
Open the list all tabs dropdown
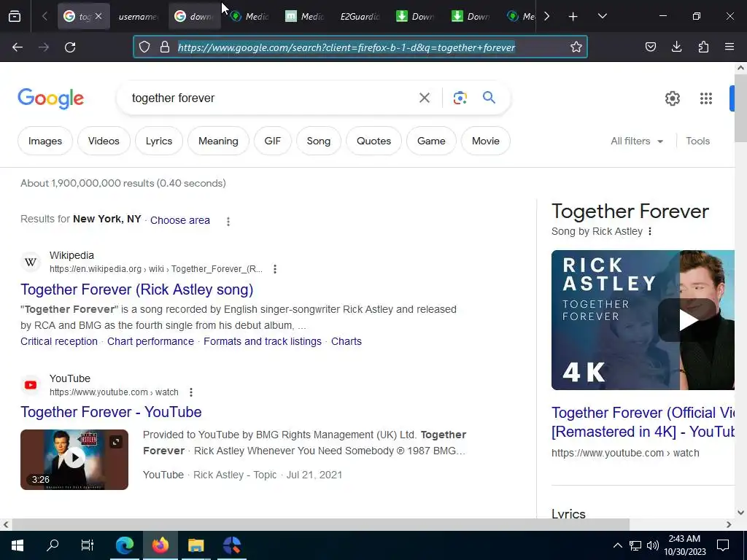(x=602, y=16)
